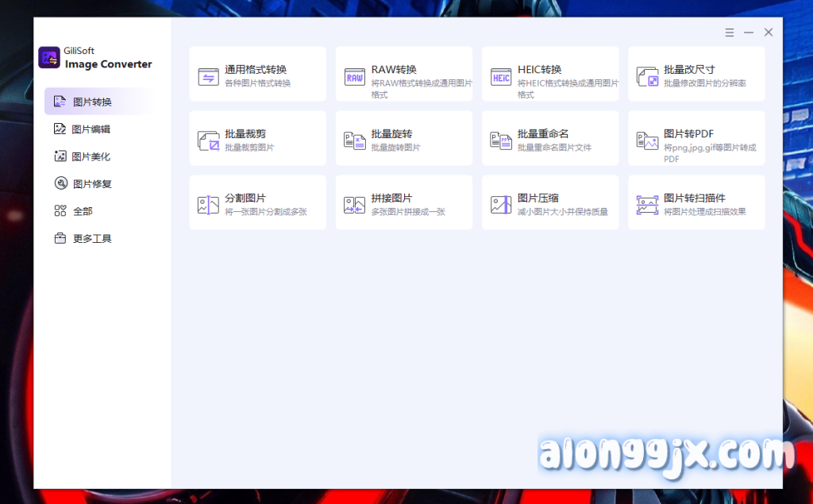Click the 批量旋转 batch rotate icon
The height and width of the screenshot is (504, 813).
point(354,140)
